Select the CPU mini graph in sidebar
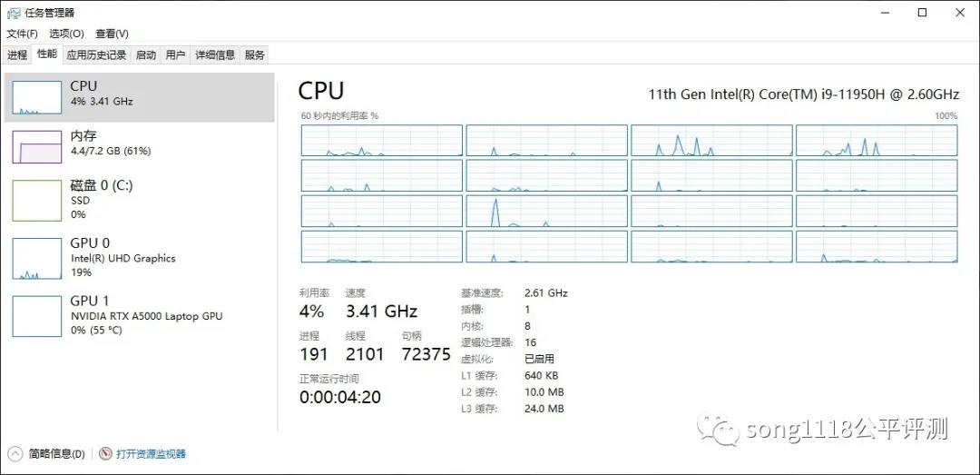The image size is (980, 475). [x=37, y=97]
